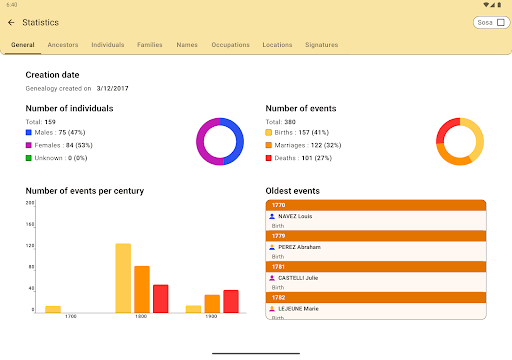Open the NAVEZ Louis entry

tap(376, 221)
